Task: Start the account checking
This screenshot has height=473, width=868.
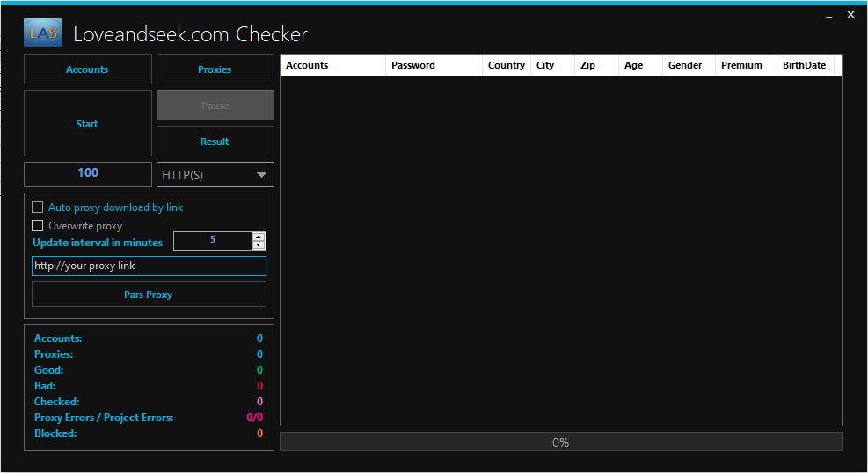Action: click(87, 123)
